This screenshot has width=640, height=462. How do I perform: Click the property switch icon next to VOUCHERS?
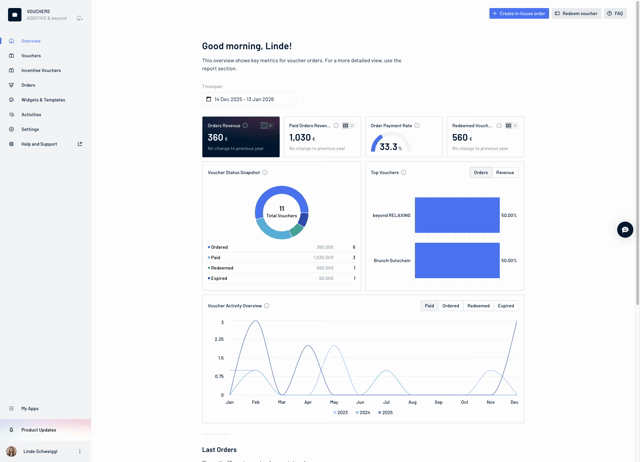click(x=79, y=18)
